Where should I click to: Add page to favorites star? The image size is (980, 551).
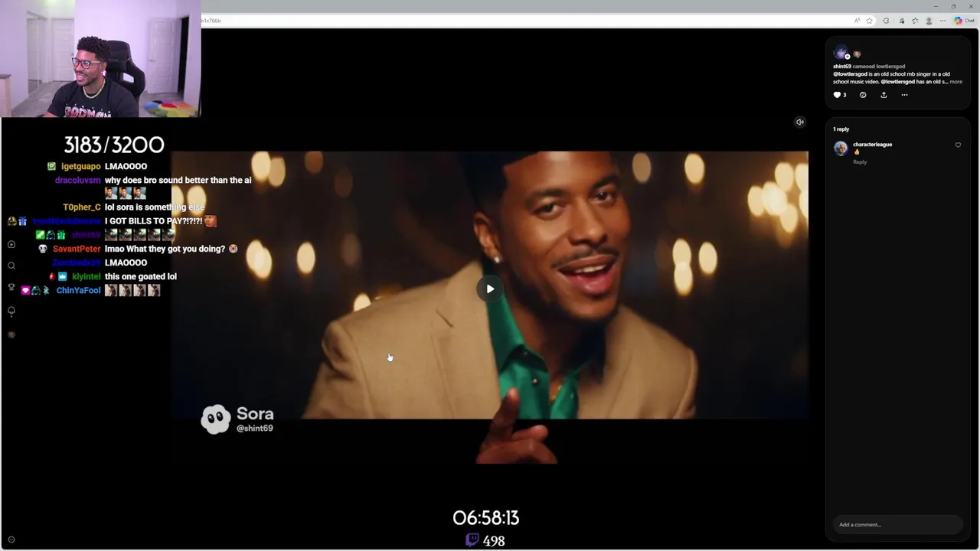pos(870,21)
